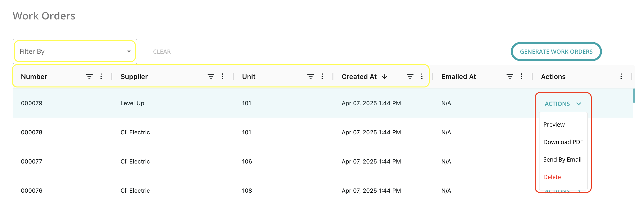644x207 pixels.
Task: Open the Filter By dropdown
Action: [75, 52]
